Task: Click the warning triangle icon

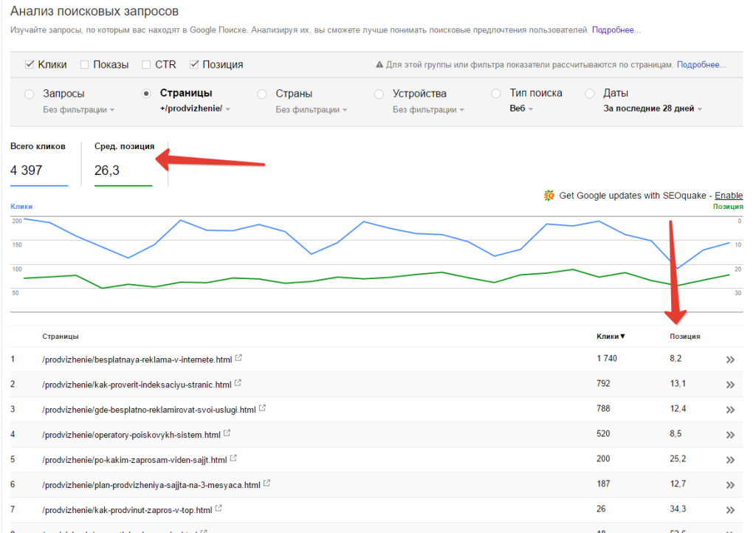Action: (x=379, y=64)
